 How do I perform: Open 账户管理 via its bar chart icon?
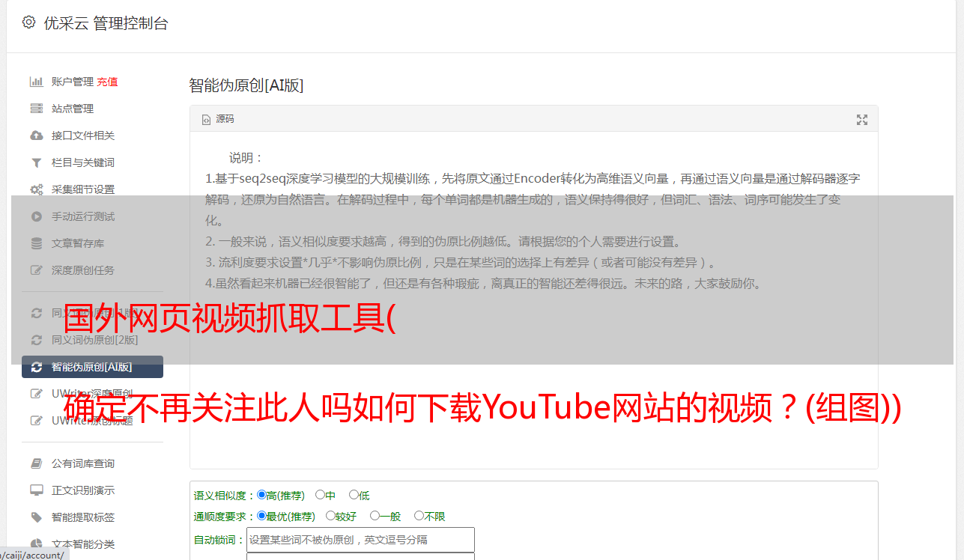(36, 82)
